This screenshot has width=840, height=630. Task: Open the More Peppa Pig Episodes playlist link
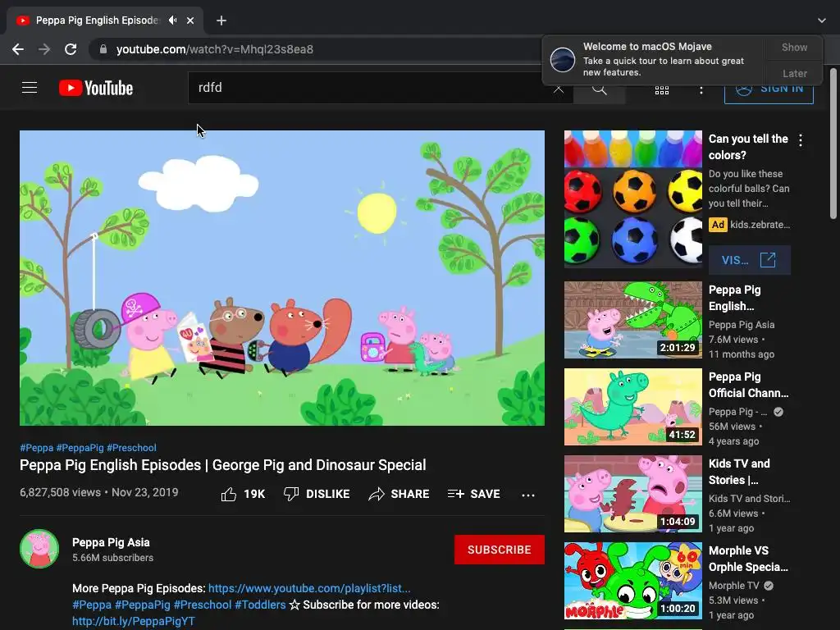point(309,588)
